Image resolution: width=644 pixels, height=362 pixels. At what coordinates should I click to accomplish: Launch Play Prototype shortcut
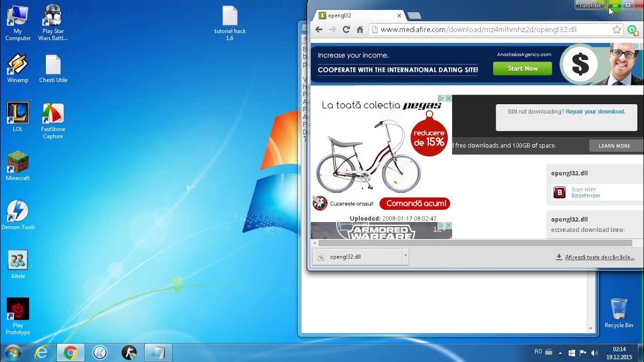18,317
